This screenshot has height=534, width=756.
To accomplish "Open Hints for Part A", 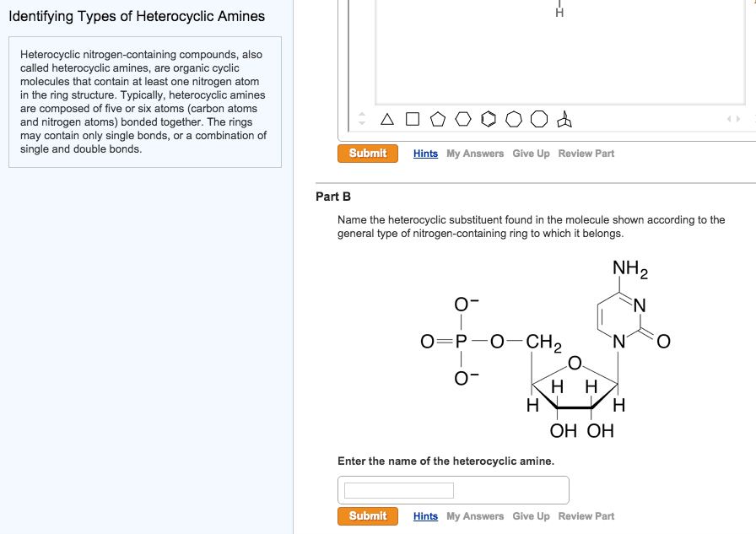I will 425,153.
